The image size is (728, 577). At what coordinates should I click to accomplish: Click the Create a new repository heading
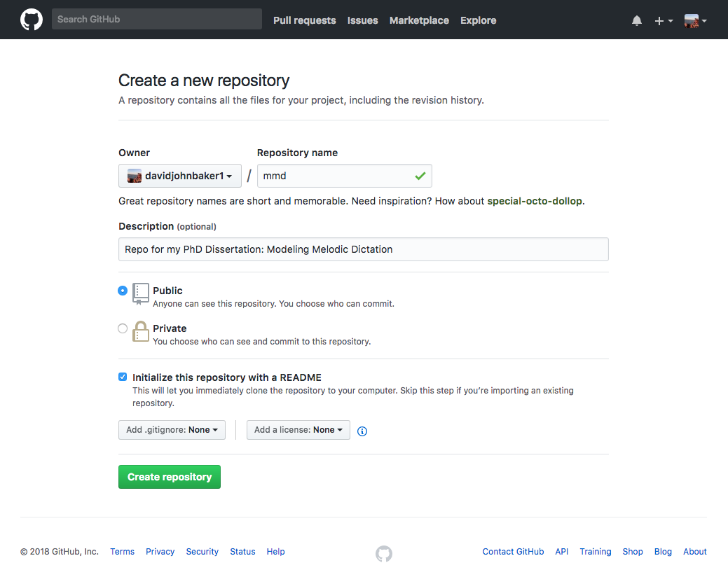tap(204, 81)
